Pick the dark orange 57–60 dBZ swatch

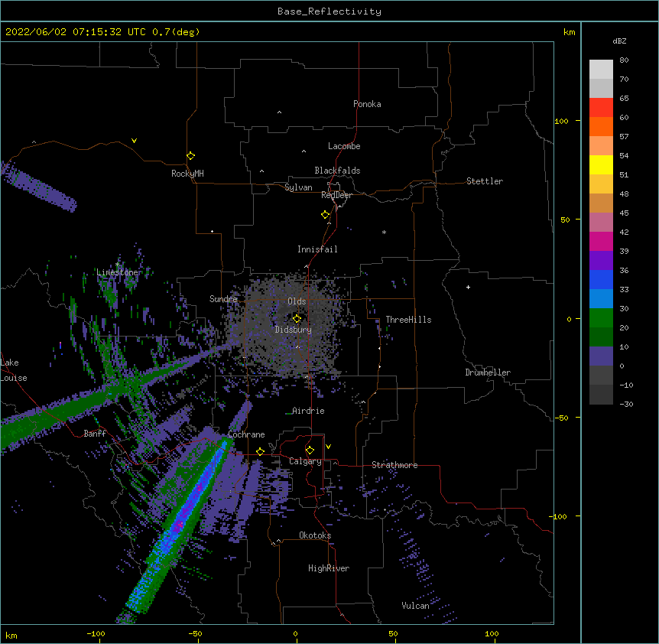(601, 126)
